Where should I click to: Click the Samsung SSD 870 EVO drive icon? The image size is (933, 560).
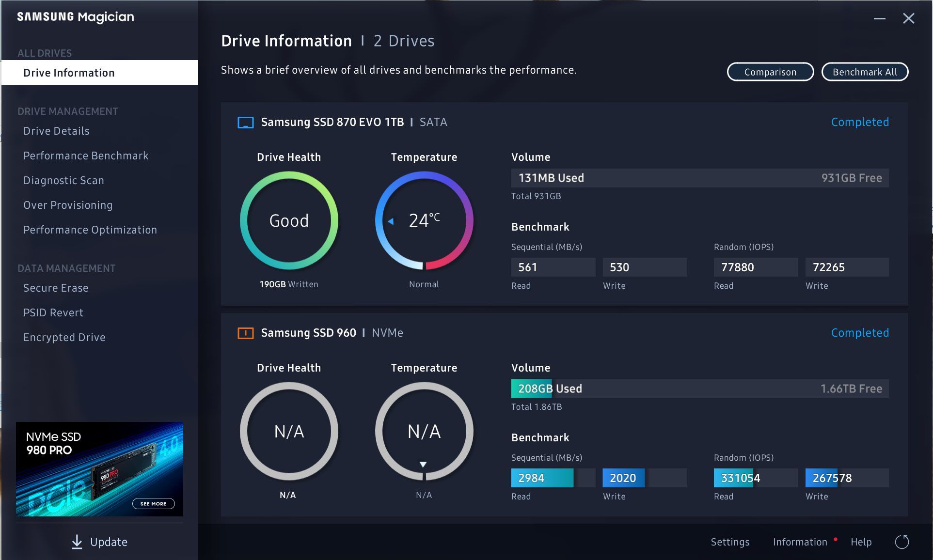click(245, 122)
